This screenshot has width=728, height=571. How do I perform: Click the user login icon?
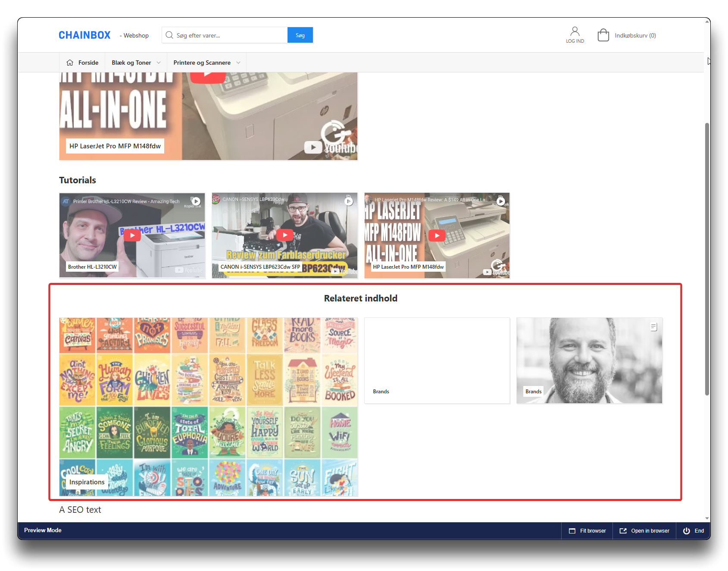pos(575,31)
